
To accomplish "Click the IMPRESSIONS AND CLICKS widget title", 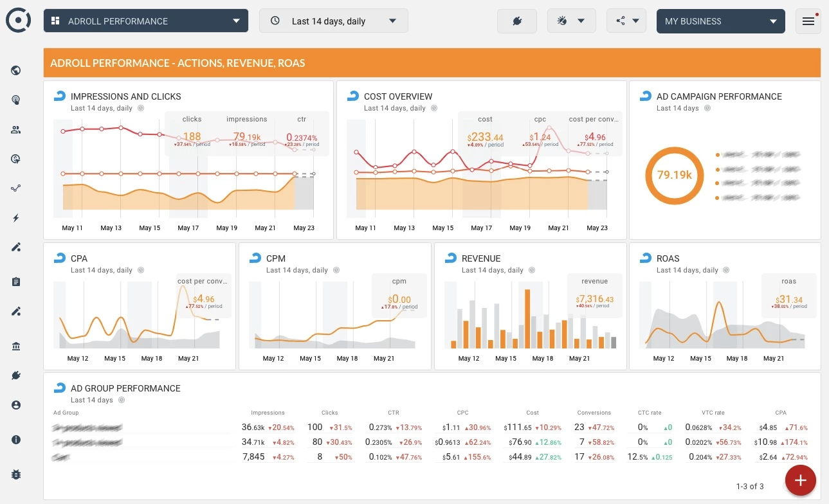I will (x=126, y=96).
